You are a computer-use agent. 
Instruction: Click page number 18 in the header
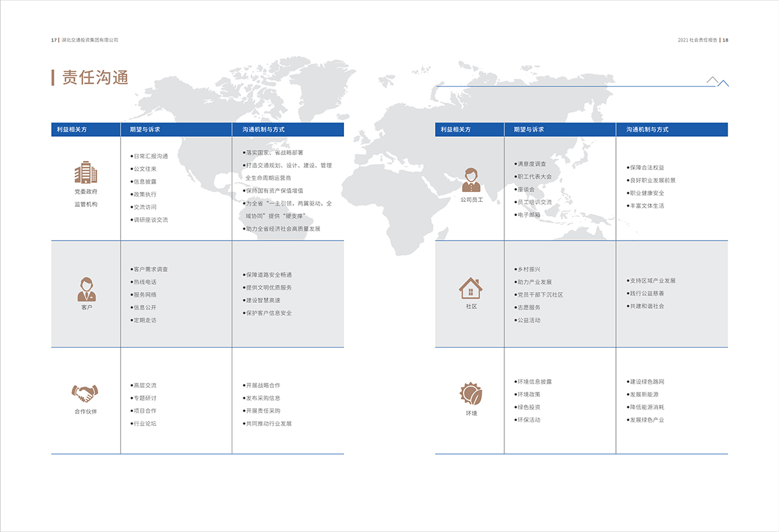[725, 40]
